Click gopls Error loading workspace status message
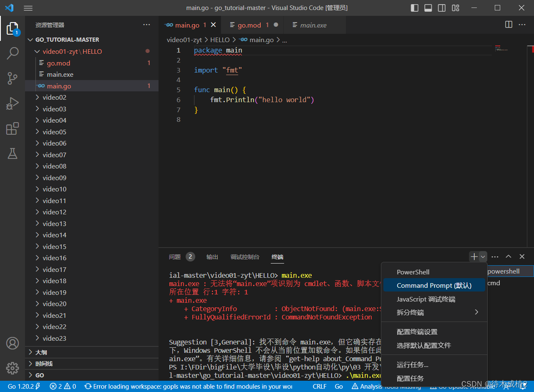Image resolution: width=534 pixels, height=392 pixels. [188, 387]
